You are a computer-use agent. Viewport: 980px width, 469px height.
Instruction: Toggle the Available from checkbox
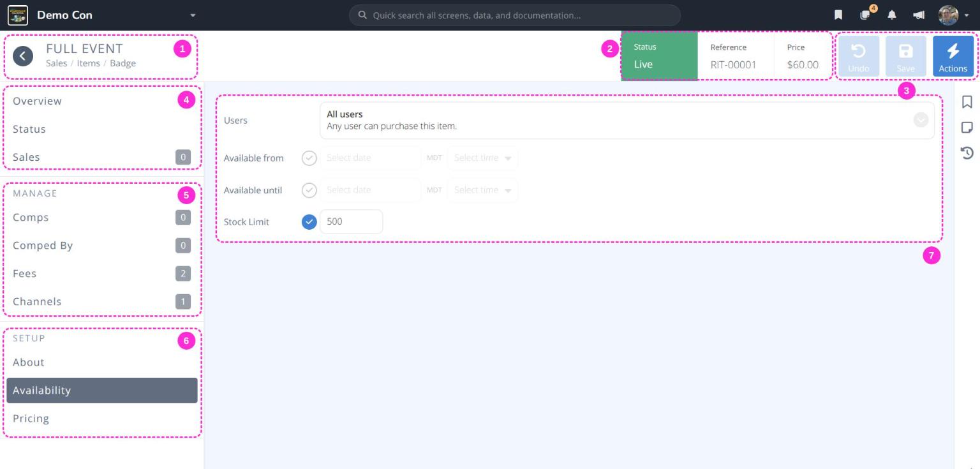click(309, 158)
